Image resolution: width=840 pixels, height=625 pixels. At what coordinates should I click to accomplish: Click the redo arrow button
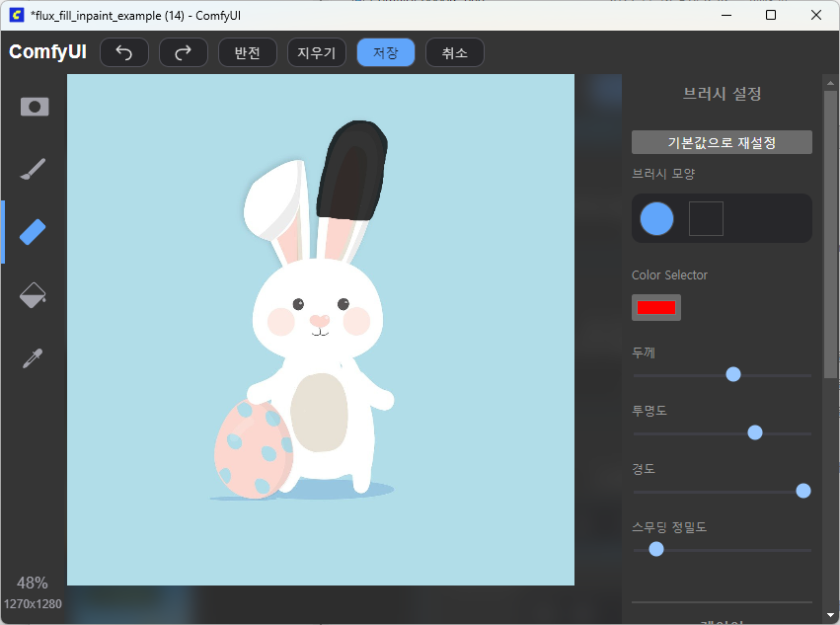tap(184, 53)
